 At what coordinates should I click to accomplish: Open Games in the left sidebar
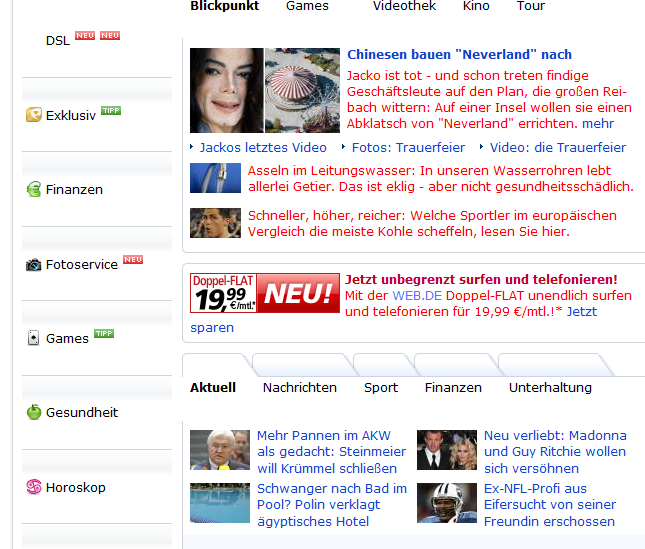(x=67, y=338)
